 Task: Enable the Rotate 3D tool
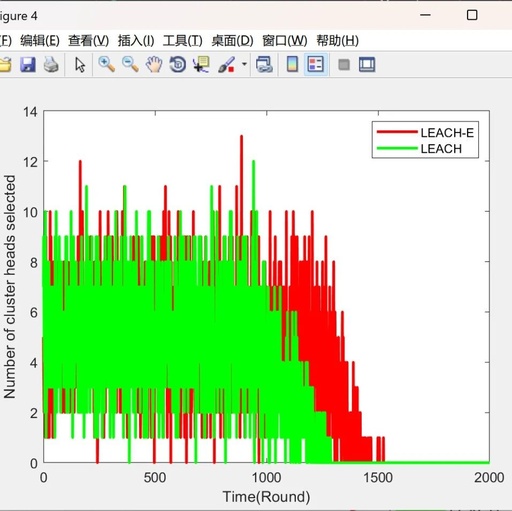click(178, 64)
